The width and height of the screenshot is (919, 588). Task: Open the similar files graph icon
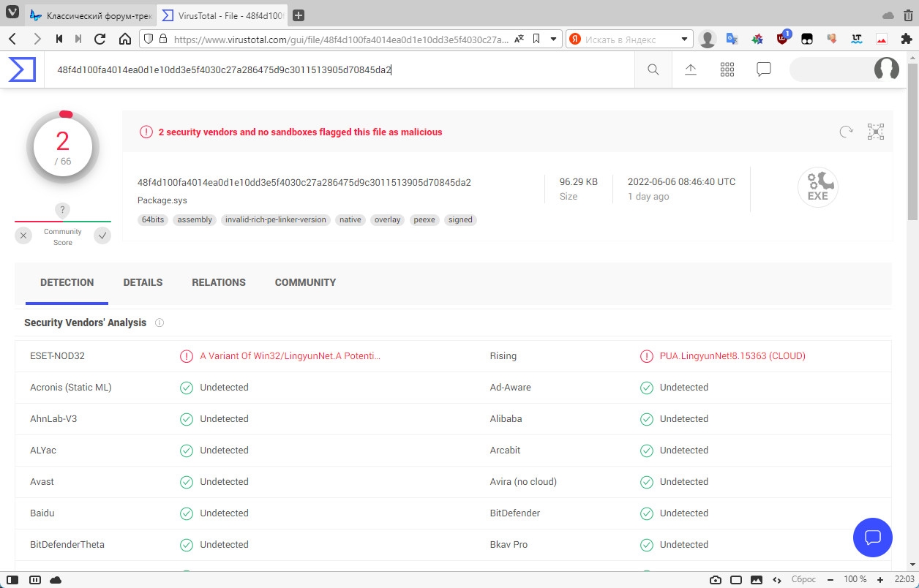pyautogui.click(x=876, y=132)
